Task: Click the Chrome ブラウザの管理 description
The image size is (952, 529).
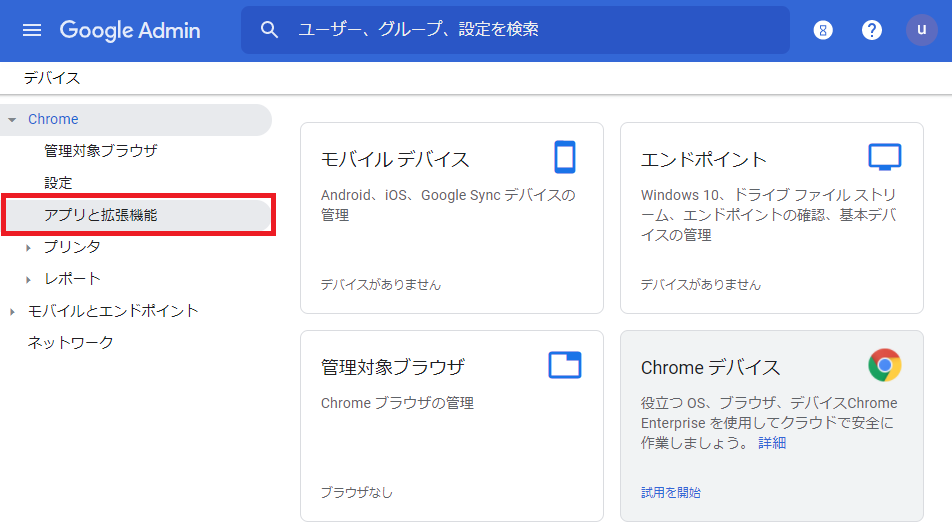Action: [x=397, y=403]
